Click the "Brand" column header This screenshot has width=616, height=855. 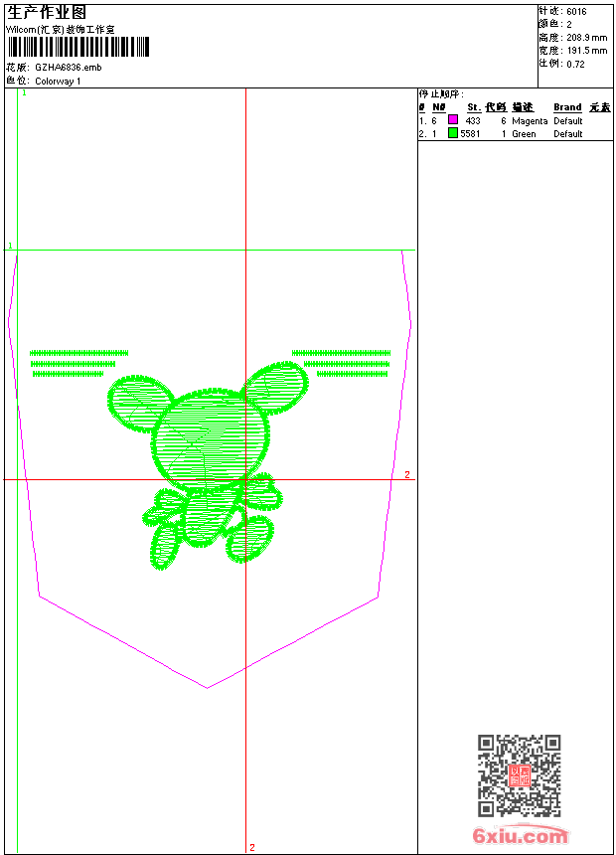(567, 107)
